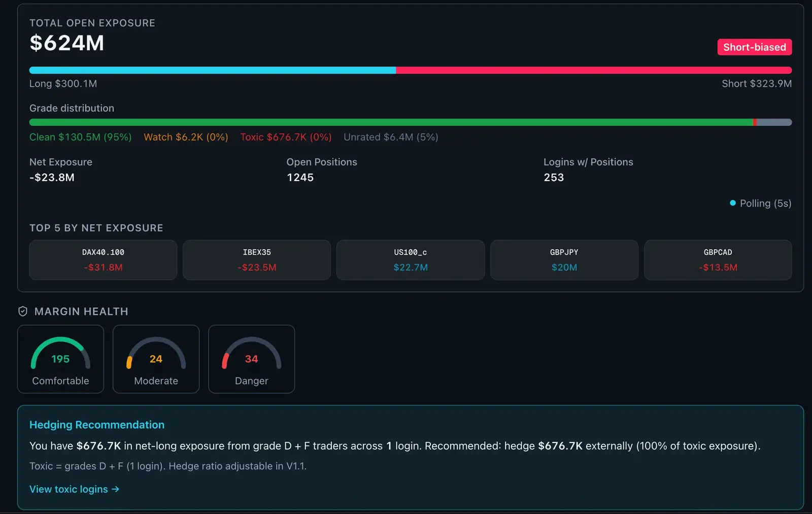812x514 pixels.
Task: Click the Open Positions count 1245
Action: pos(300,178)
